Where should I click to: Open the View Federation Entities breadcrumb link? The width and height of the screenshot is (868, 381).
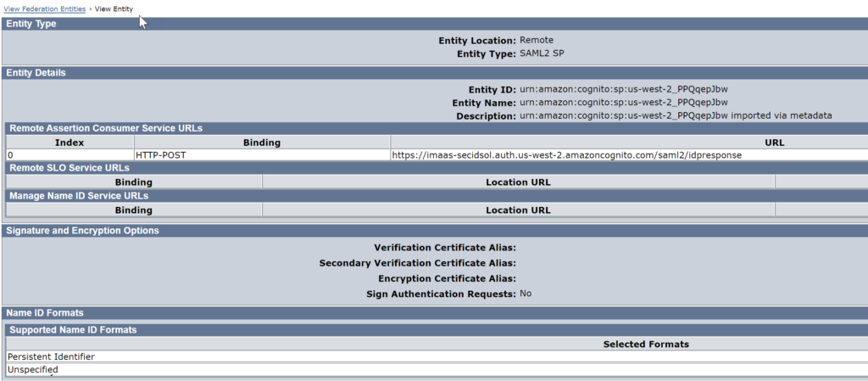(45, 8)
